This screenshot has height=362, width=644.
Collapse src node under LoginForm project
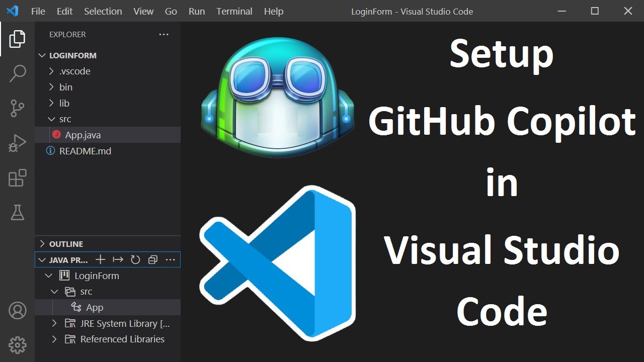pyautogui.click(x=54, y=291)
